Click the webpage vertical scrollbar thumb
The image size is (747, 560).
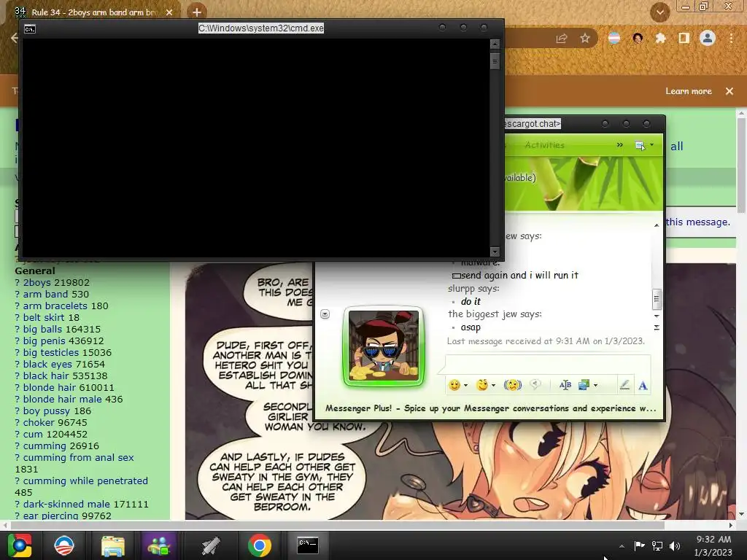point(741,164)
